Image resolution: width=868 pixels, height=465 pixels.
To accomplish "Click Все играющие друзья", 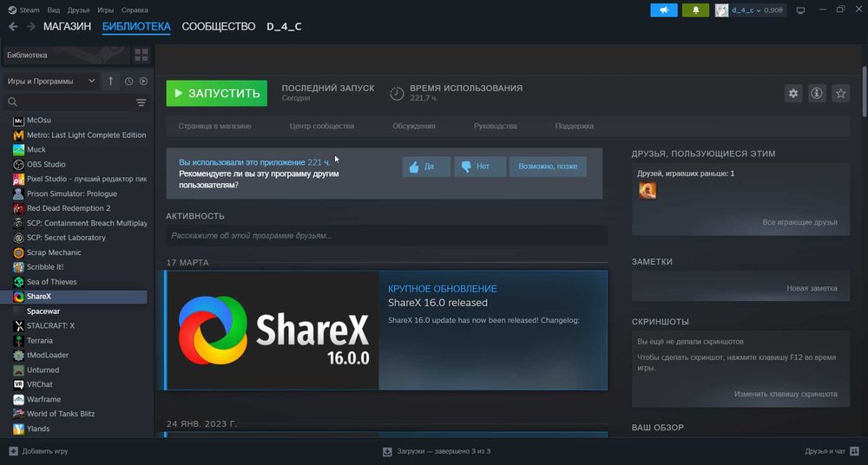I will point(799,223).
